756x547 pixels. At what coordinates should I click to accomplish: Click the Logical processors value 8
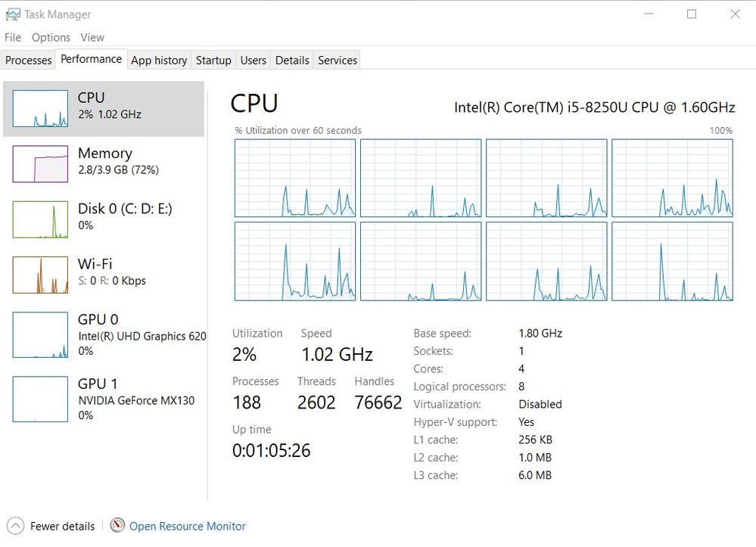point(521,387)
